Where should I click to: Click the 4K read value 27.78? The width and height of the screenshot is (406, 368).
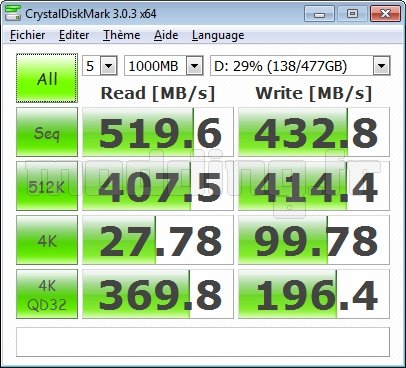158,240
